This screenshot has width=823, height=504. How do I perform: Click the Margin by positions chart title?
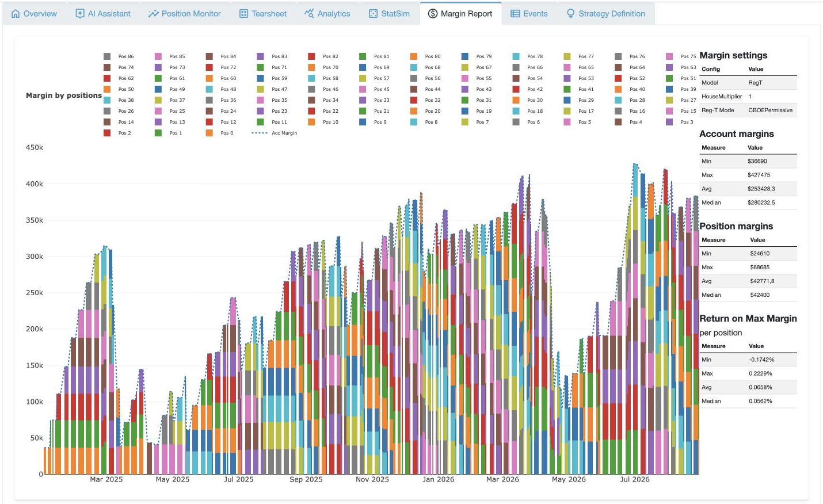64,96
